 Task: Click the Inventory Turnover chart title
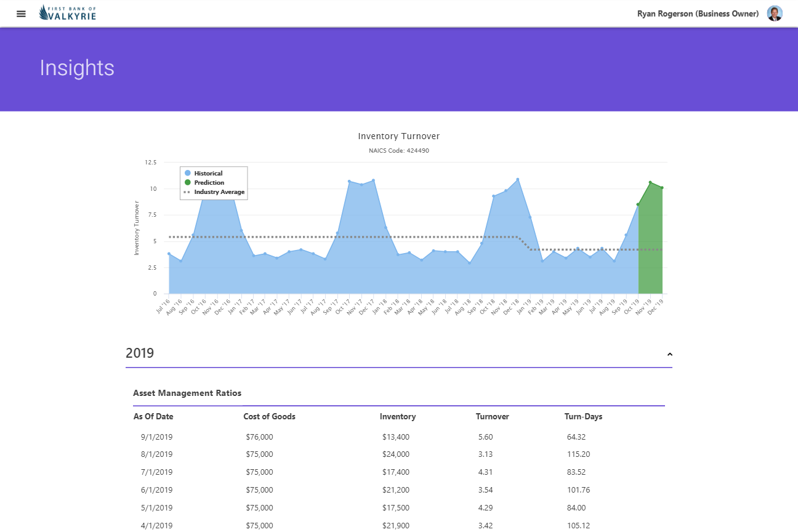point(399,136)
